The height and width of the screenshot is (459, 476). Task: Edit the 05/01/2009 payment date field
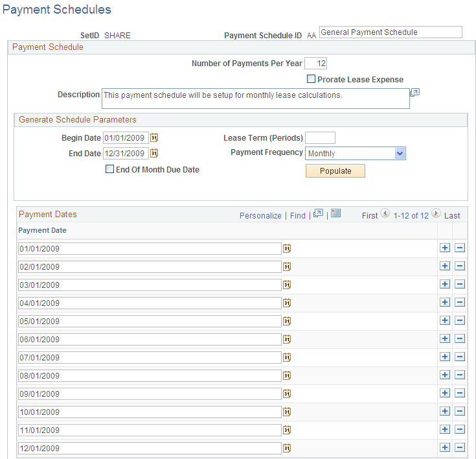(150, 321)
